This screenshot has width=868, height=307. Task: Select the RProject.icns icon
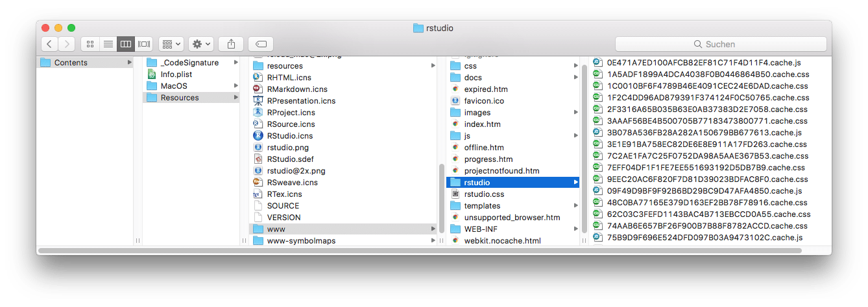258,113
